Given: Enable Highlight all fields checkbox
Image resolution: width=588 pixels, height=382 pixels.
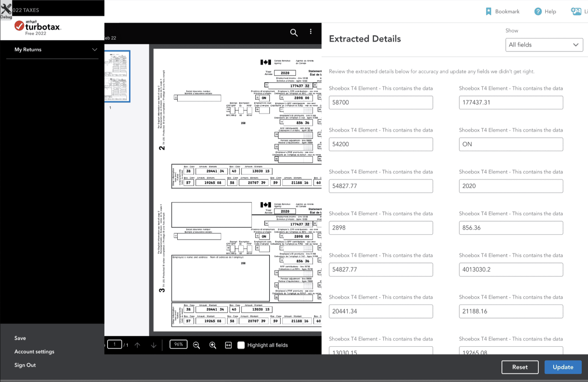Looking at the screenshot, I should coord(241,345).
